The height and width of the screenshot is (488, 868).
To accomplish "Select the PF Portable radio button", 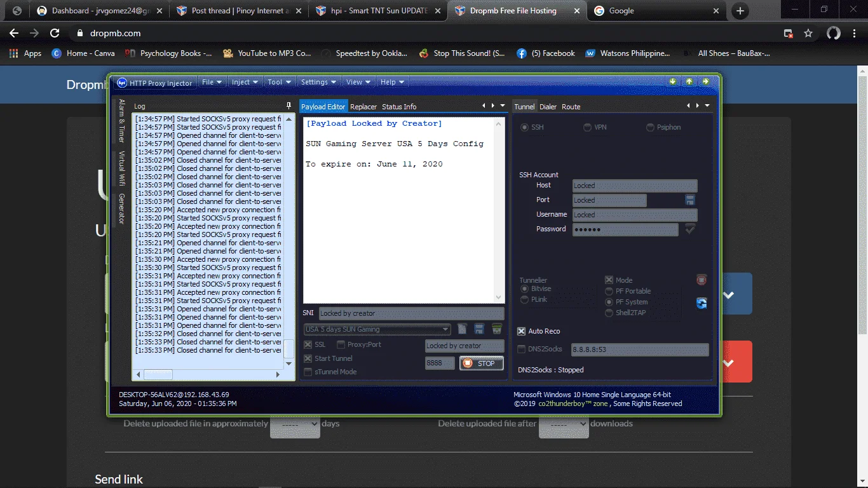I will tap(609, 291).
